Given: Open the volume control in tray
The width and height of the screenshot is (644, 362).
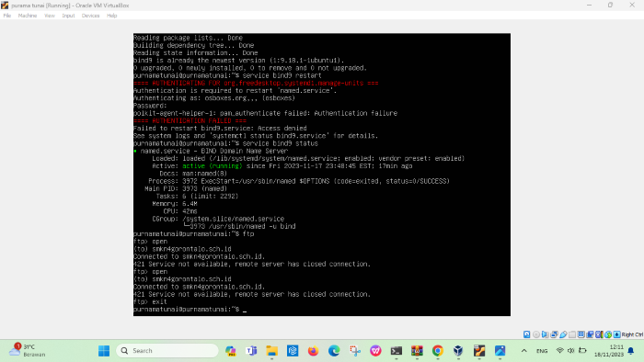Looking at the screenshot, I should tap(571, 351).
